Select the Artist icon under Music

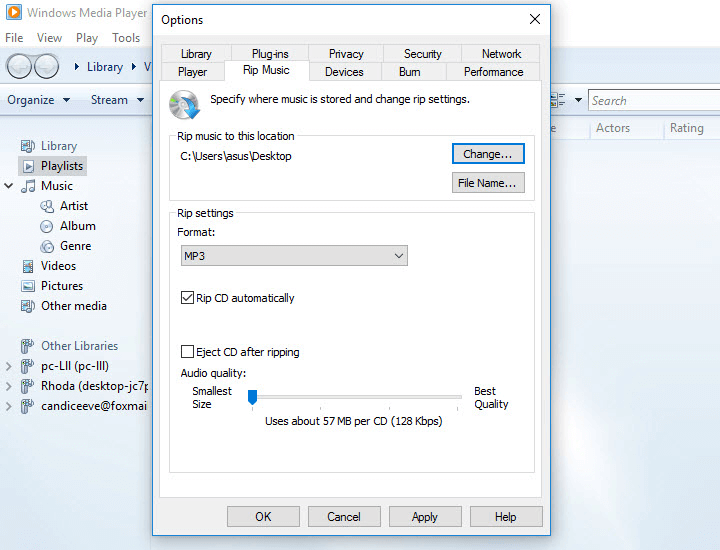(x=47, y=206)
